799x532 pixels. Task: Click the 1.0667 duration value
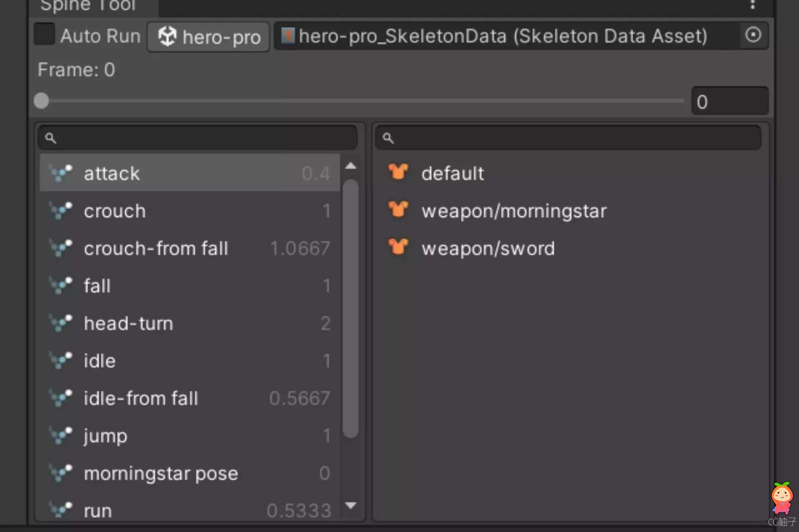[300, 249]
